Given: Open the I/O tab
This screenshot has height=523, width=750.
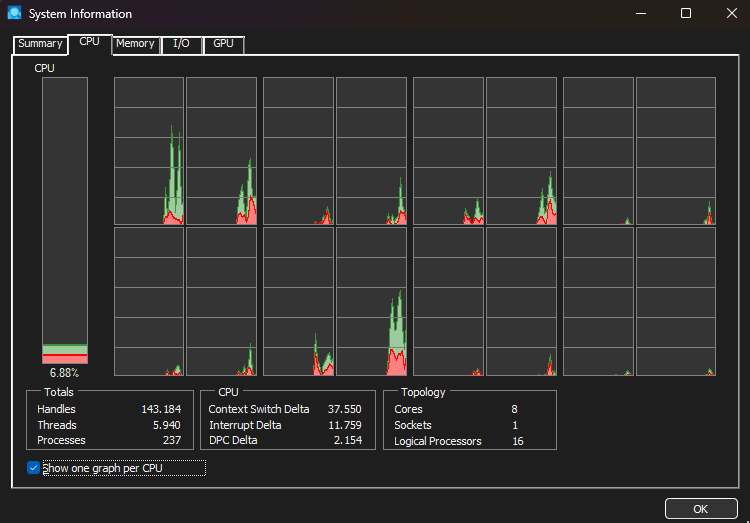Looking at the screenshot, I should coord(181,44).
